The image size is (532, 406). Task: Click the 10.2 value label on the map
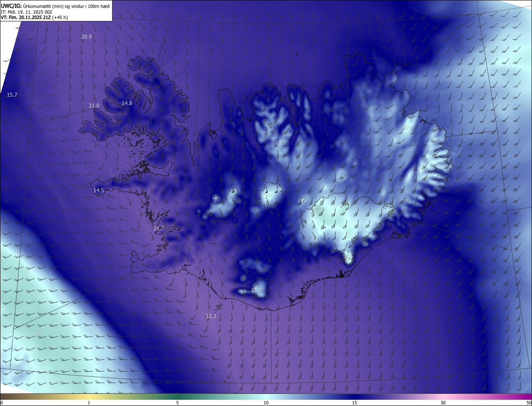pyautogui.click(x=256, y=290)
